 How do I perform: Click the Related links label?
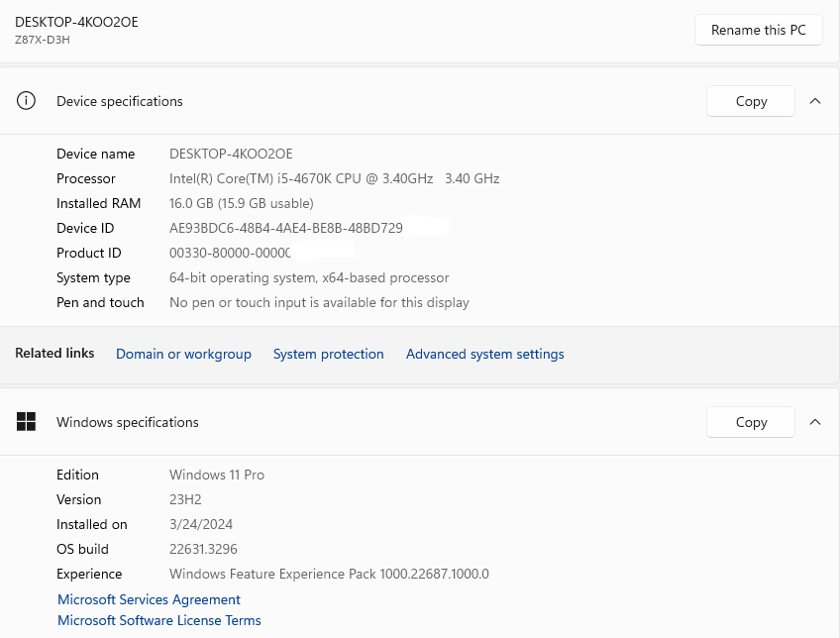pyautogui.click(x=54, y=353)
